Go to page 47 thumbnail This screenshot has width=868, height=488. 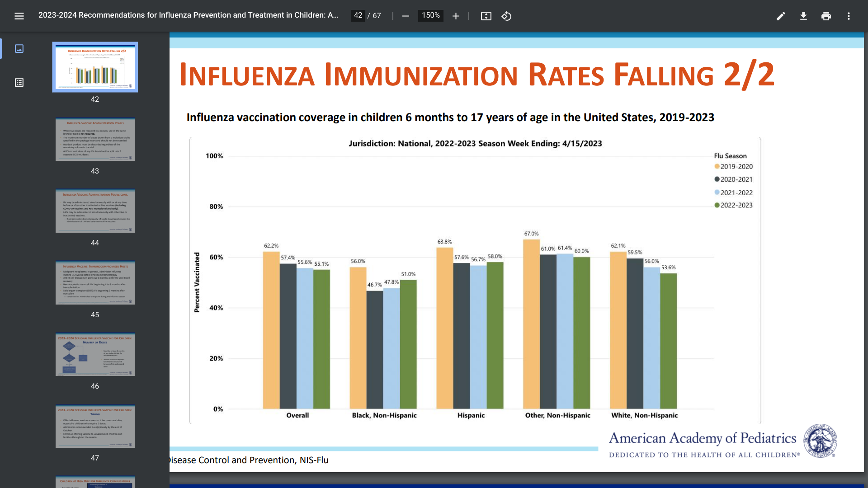tap(95, 426)
